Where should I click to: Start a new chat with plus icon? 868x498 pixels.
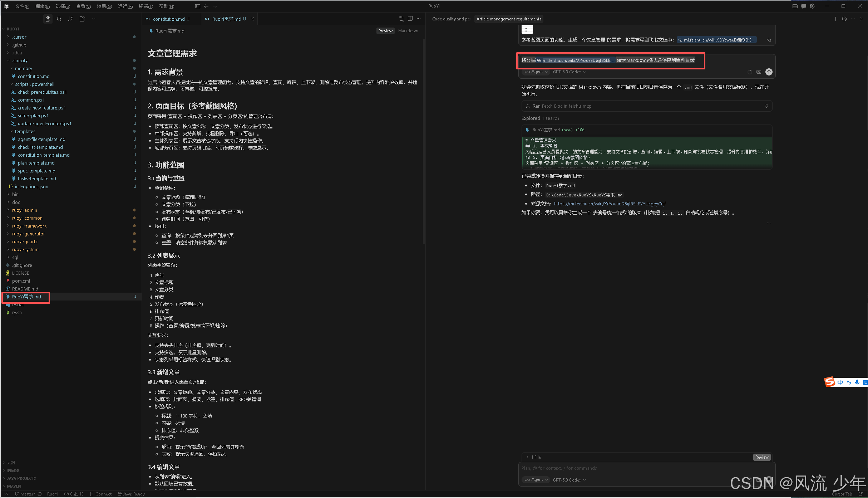pos(835,19)
